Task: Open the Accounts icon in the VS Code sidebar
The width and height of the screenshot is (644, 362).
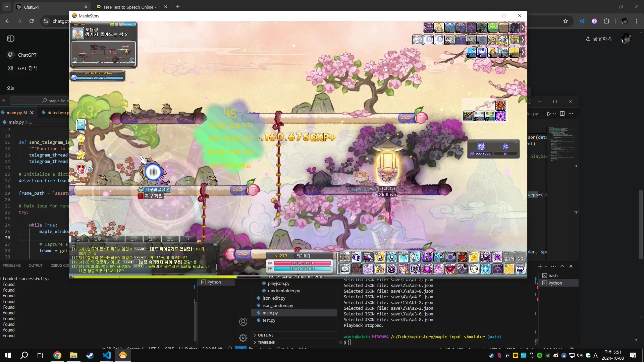Action: pos(243,321)
